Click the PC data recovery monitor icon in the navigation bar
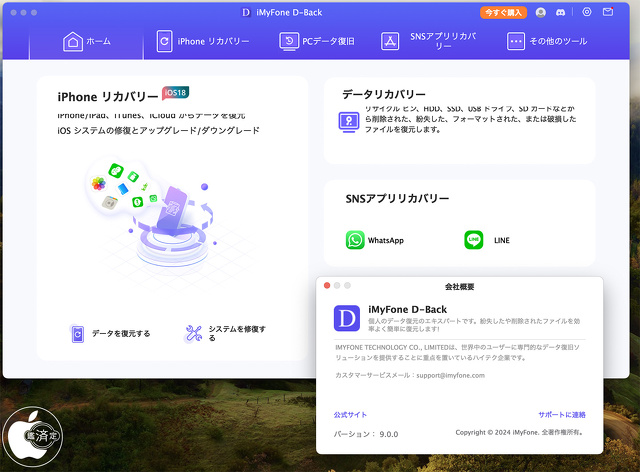640x472 pixels. coord(289,41)
